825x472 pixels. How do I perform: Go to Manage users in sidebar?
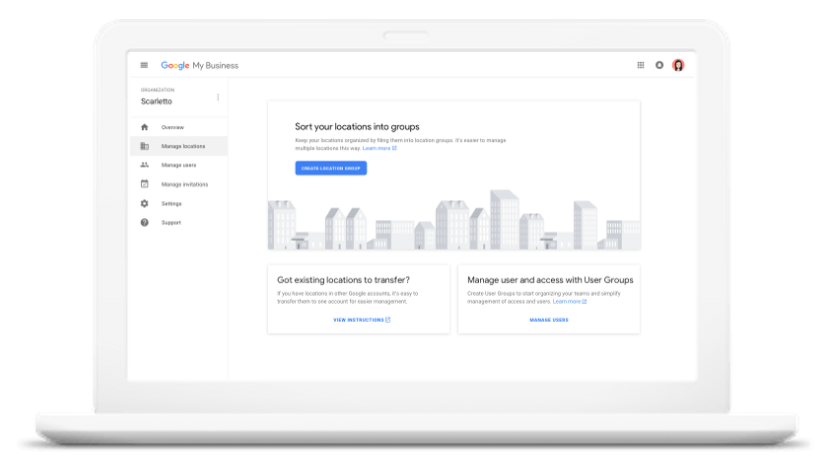(178, 165)
